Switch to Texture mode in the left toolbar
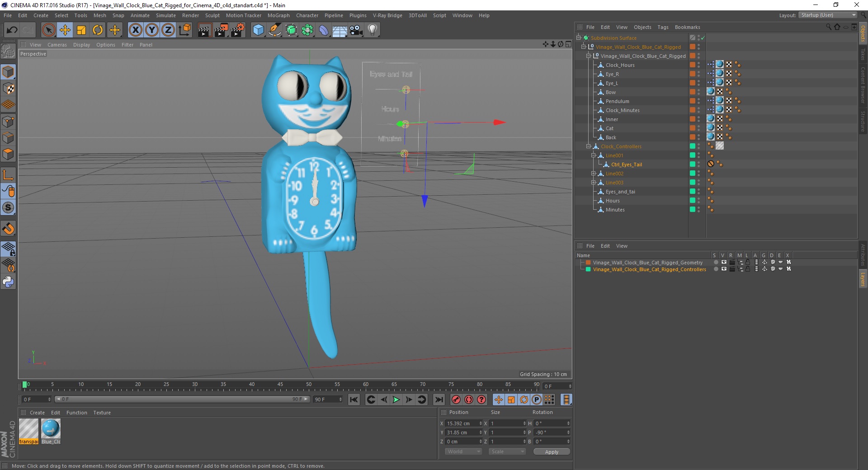Viewport: 868px width, 470px height. point(8,88)
